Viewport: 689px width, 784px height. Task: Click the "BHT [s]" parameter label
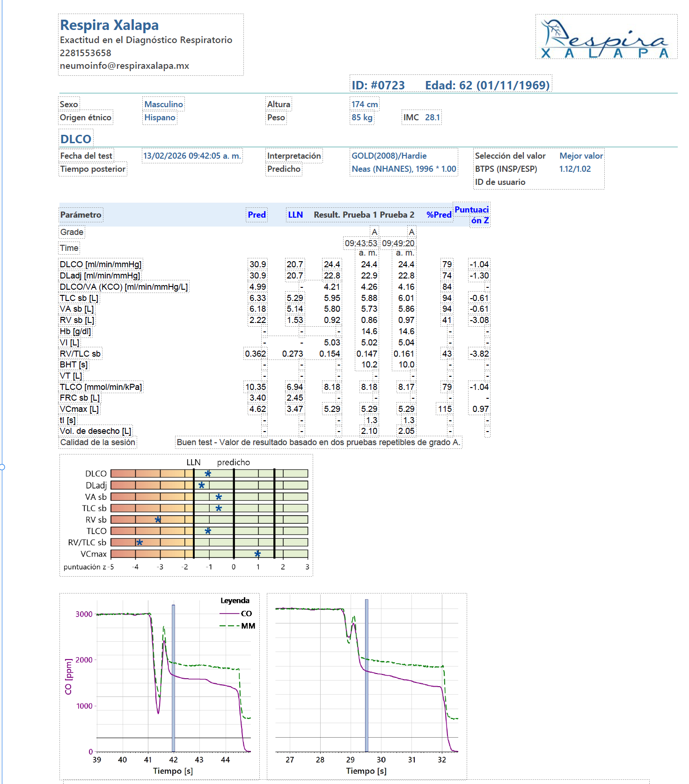pyautogui.click(x=74, y=365)
